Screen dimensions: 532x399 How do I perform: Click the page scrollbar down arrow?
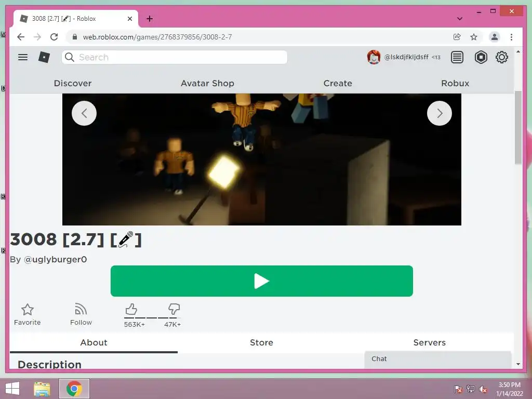[x=518, y=364]
